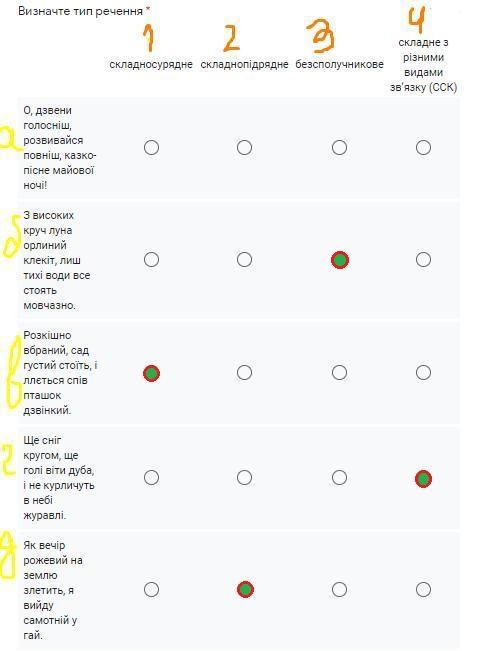Select складносурядне for 'О, дзвени голосніш' sentence
This screenshot has height=651, width=477.
pyautogui.click(x=151, y=147)
